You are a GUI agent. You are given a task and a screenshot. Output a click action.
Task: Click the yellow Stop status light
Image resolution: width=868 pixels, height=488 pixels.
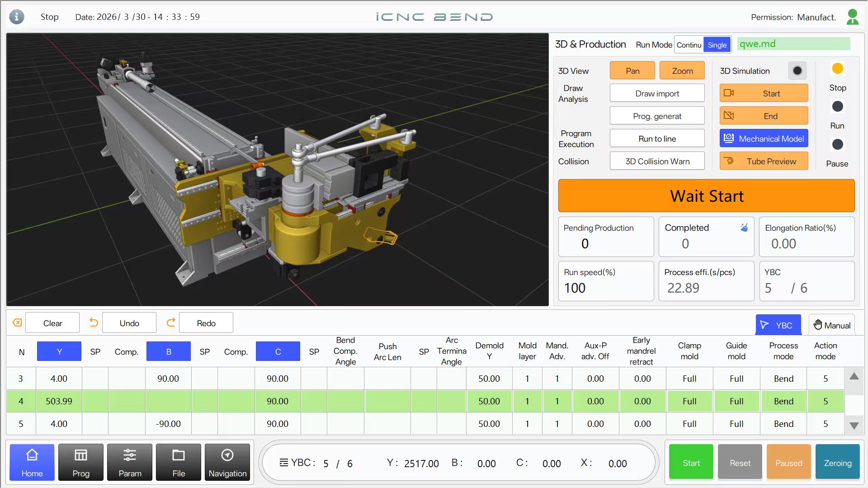point(837,68)
